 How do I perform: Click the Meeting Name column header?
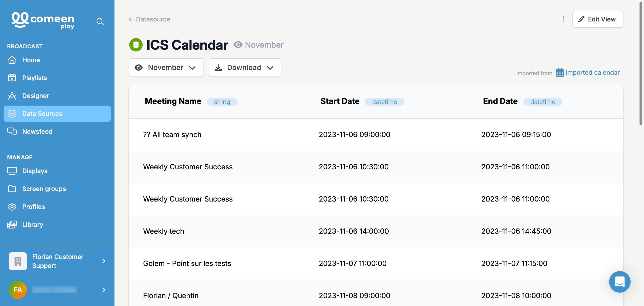(x=173, y=101)
